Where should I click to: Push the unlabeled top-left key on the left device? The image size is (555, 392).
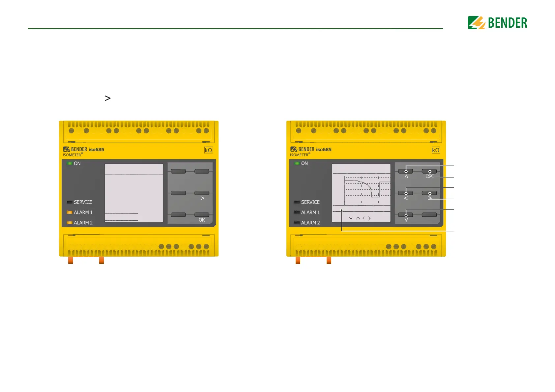(178, 171)
